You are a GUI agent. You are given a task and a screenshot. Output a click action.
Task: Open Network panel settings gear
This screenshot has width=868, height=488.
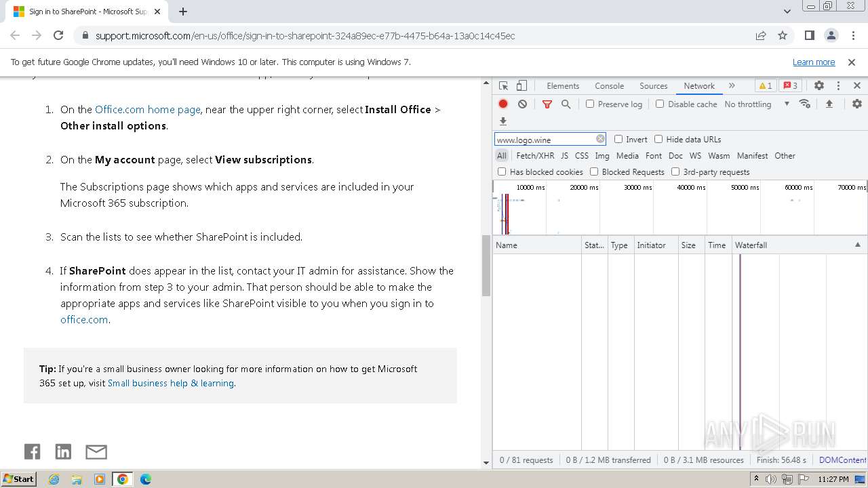click(857, 104)
